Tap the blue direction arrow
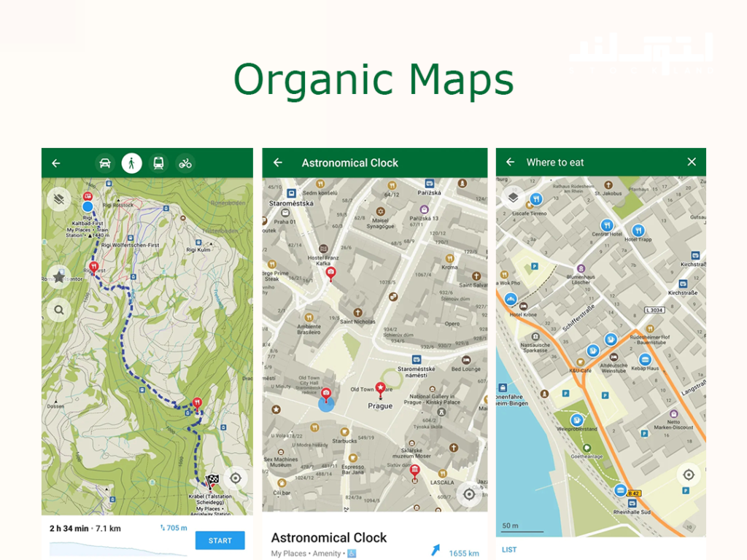The image size is (747, 560). coord(436,550)
